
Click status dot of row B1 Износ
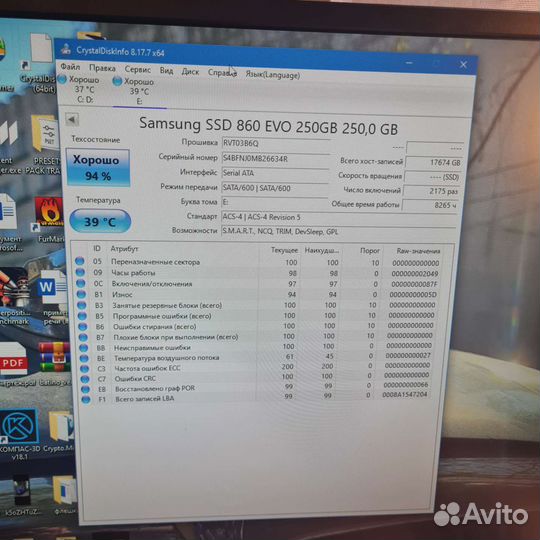point(81,294)
